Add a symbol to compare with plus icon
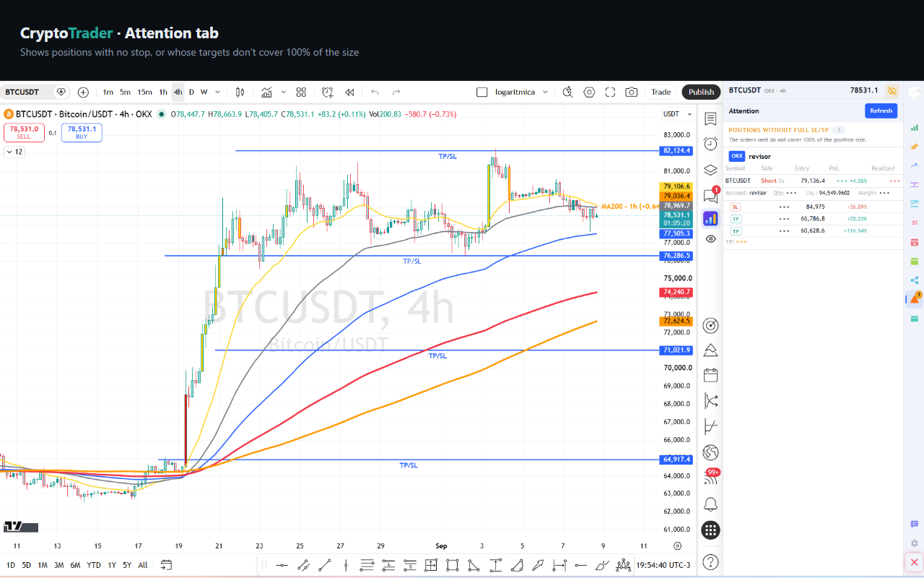924x578 pixels. click(x=83, y=92)
